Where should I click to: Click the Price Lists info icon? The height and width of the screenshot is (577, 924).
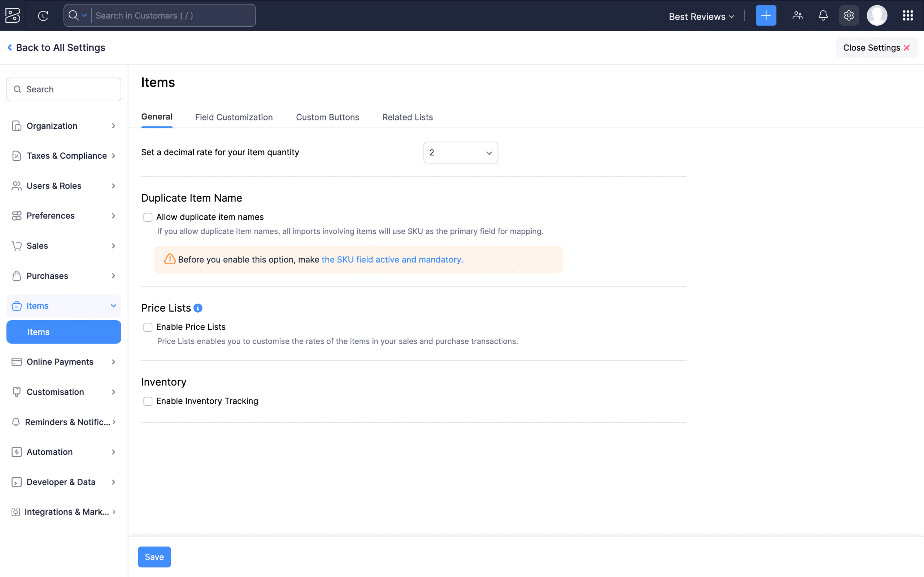197,308
